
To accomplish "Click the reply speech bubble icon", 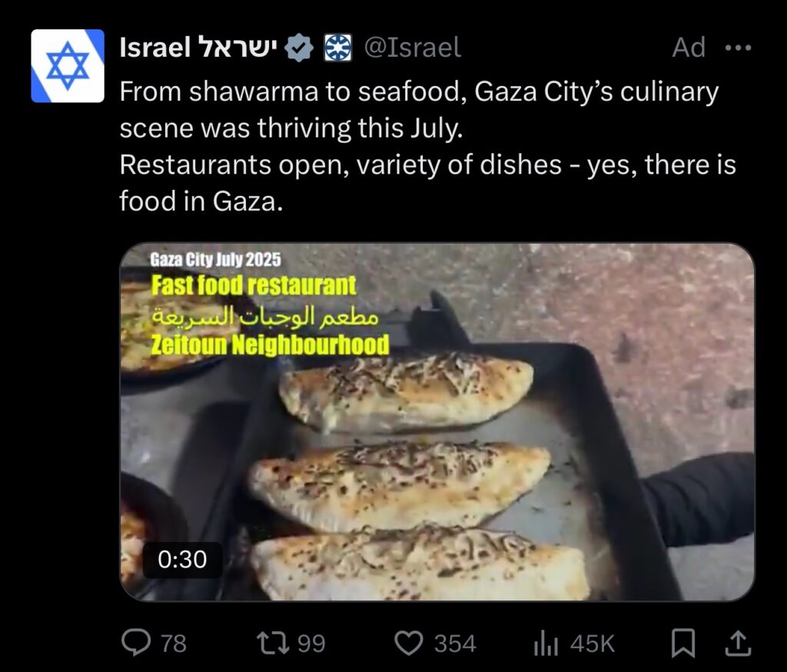I will click(x=136, y=644).
